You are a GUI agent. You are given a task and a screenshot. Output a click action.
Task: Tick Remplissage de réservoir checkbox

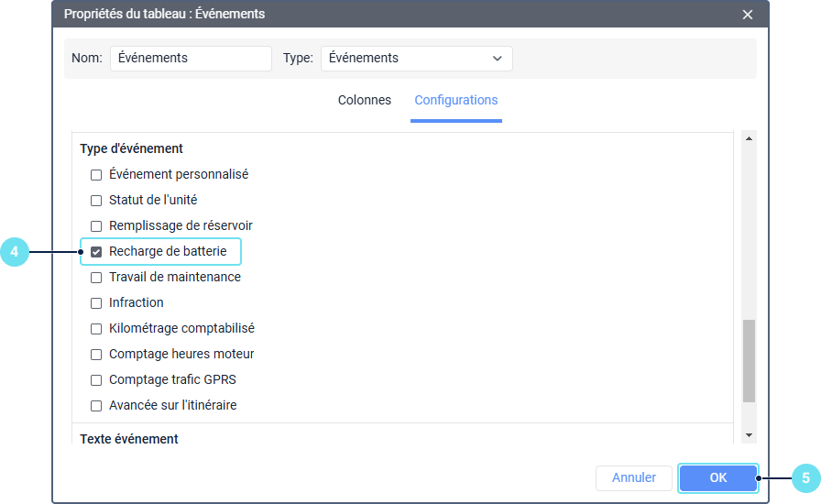point(96,225)
